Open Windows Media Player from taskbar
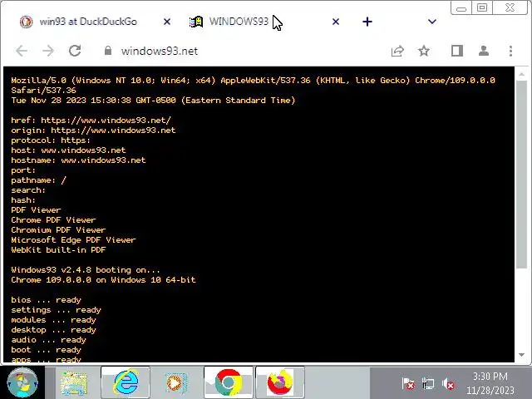 click(x=176, y=382)
